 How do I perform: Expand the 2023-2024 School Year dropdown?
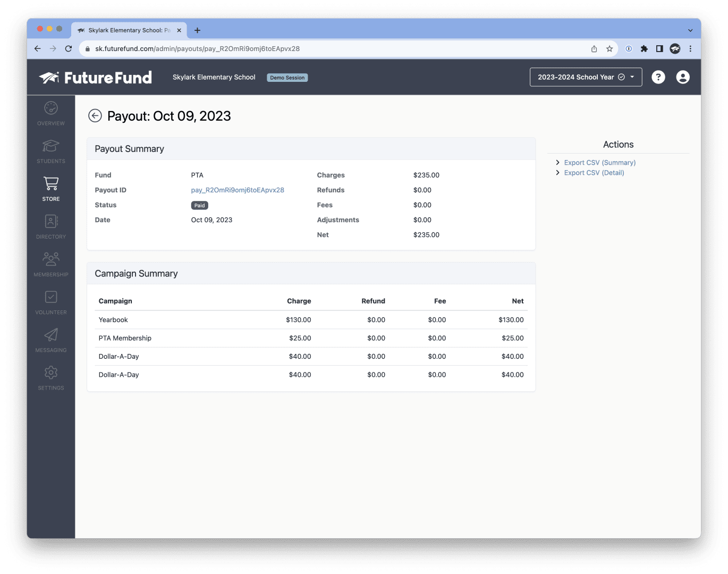[586, 77]
